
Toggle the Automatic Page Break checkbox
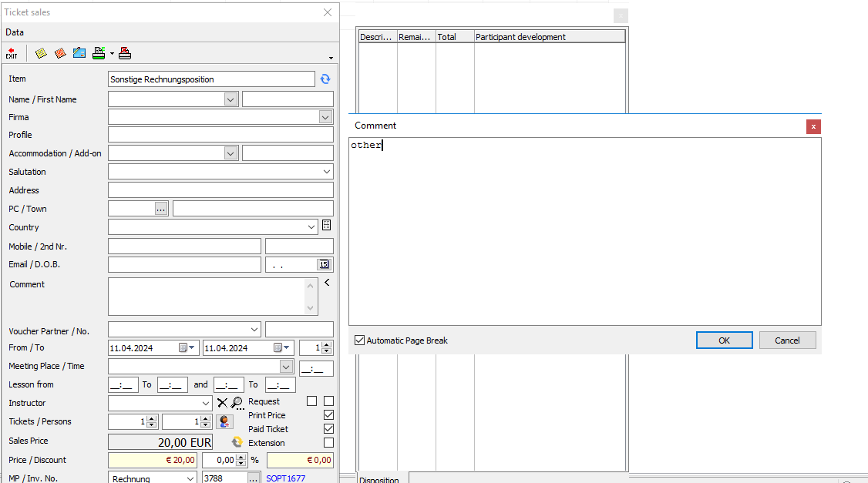[360, 340]
